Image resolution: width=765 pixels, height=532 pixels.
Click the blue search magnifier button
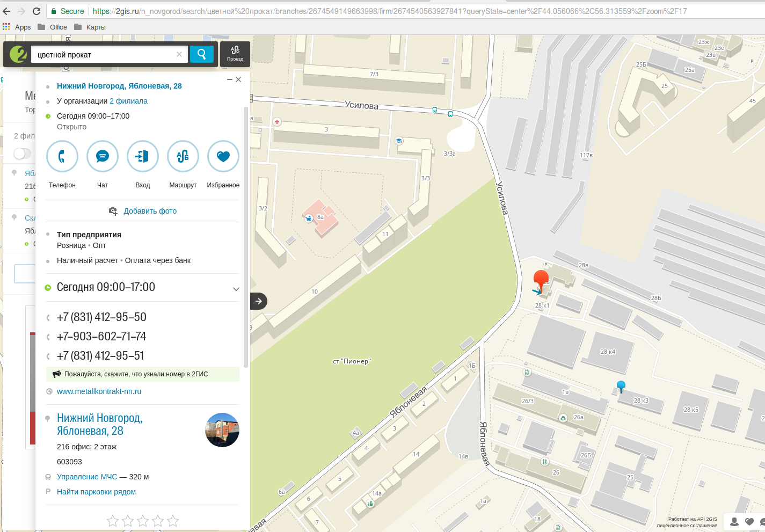coord(202,54)
